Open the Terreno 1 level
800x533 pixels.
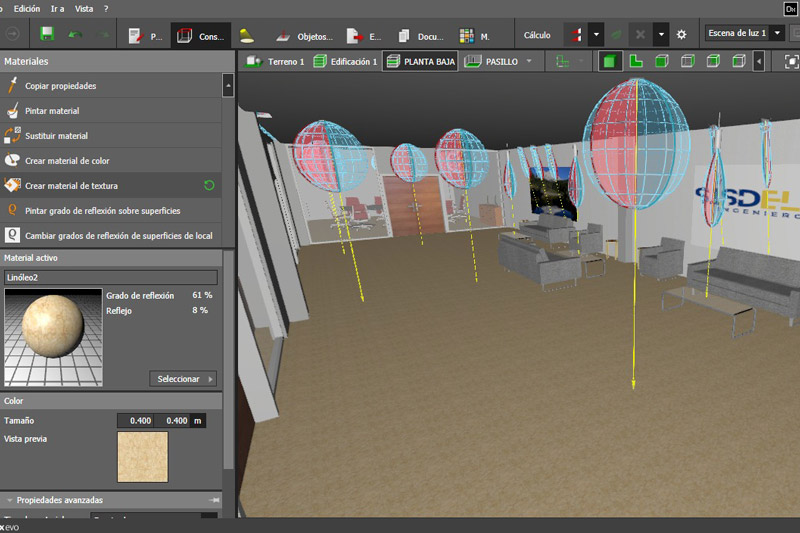(277, 62)
